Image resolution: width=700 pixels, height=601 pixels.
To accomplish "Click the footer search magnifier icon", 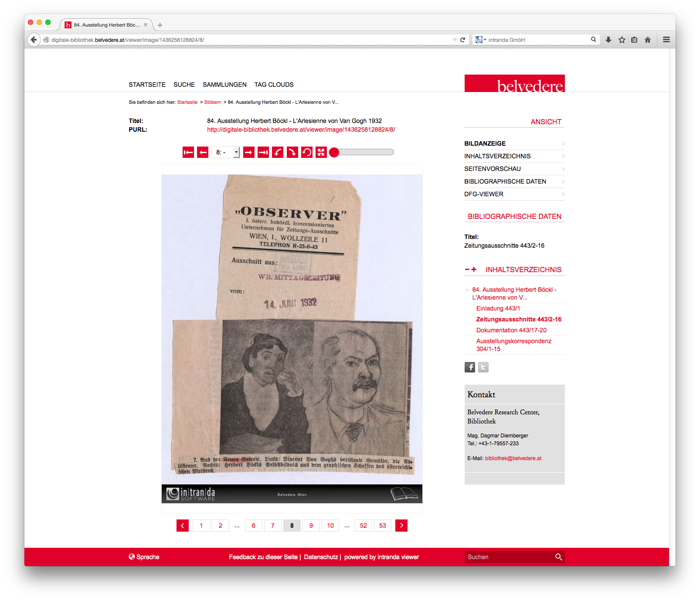I will pyautogui.click(x=558, y=557).
